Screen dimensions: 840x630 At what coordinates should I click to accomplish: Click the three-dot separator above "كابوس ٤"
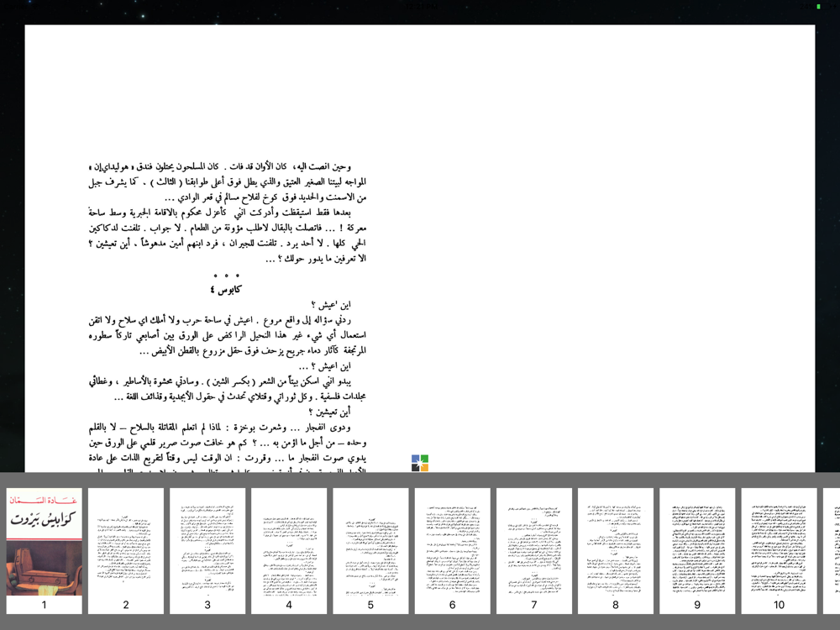coord(226,276)
